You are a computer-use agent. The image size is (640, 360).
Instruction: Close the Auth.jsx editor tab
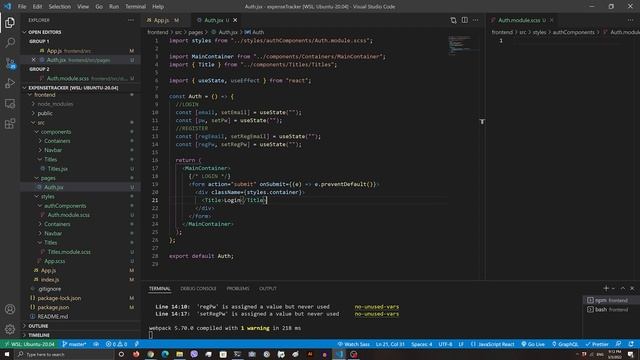pyautogui.click(x=235, y=20)
